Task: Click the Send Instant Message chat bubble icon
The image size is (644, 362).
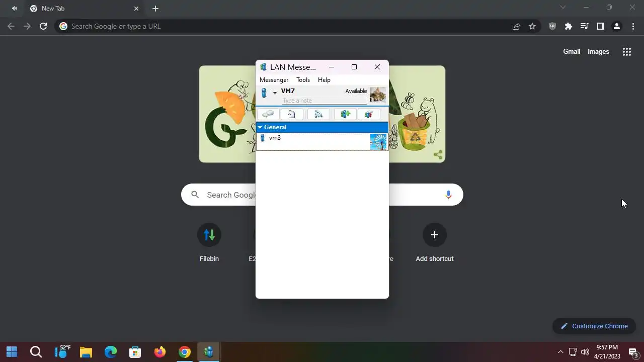Action: (268, 114)
